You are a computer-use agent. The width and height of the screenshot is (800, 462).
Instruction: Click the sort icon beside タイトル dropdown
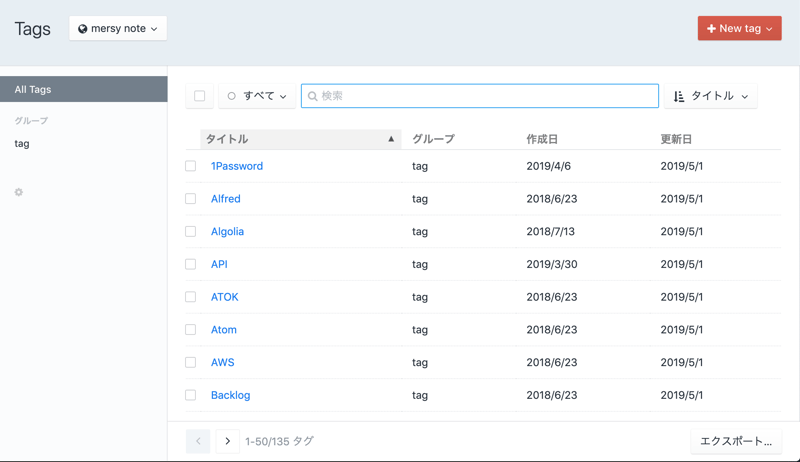679,96
